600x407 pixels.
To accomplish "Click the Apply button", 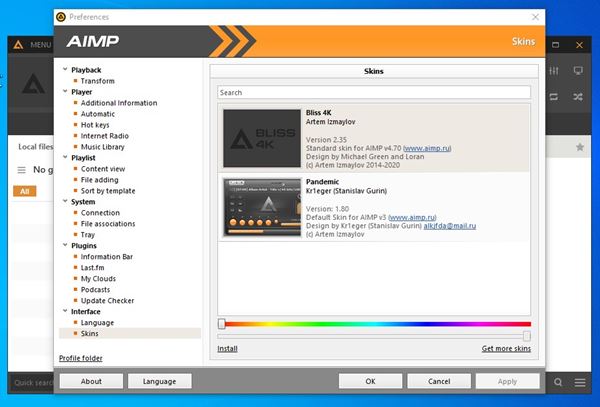I will (507, 381).
